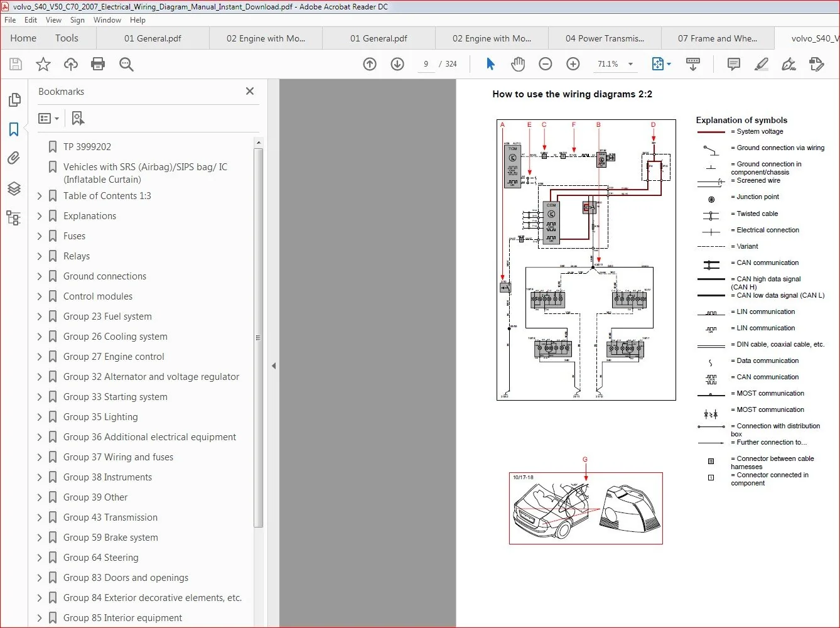
Task: Switch to the Home tab
Action: [23, 38]
